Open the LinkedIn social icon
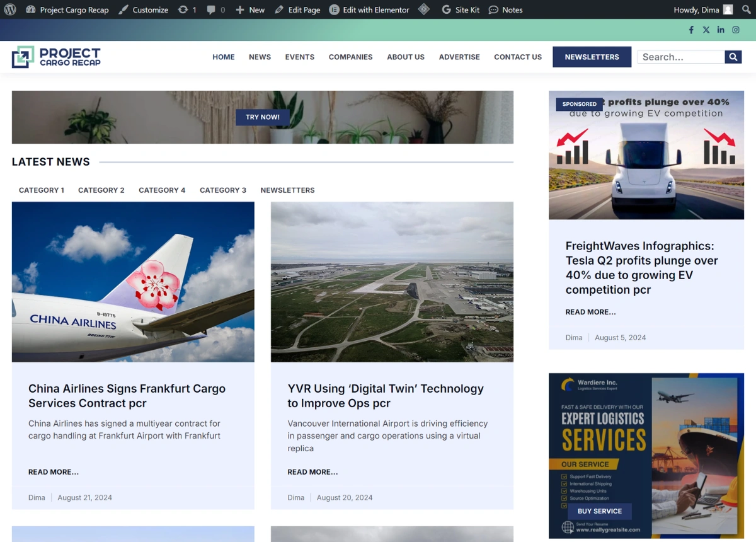Screen dimensions: 756x542 tap(721, 30)
